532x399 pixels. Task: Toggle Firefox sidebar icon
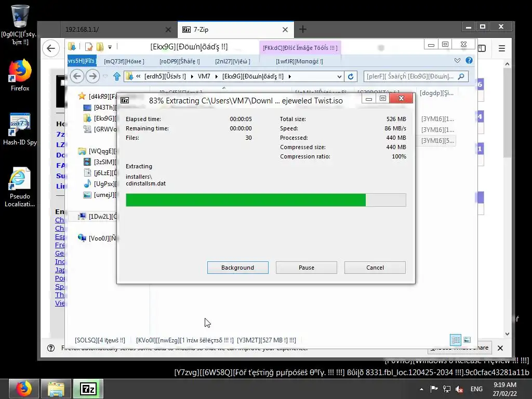482,48
